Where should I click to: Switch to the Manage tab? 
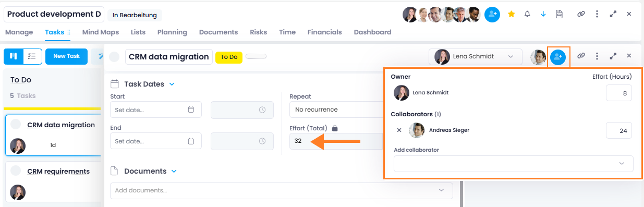pos(19,32)
